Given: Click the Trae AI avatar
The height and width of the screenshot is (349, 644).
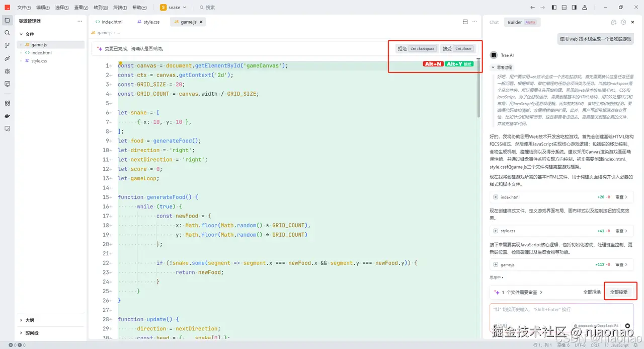Looking at the screenshot, I should click(x=494, y=55).
